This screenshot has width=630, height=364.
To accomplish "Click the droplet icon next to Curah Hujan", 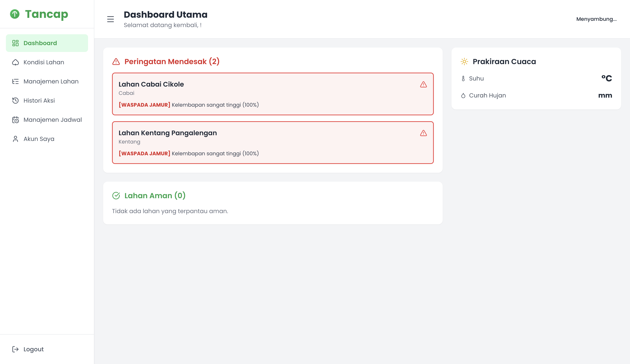I will click(x=463, y=95).
